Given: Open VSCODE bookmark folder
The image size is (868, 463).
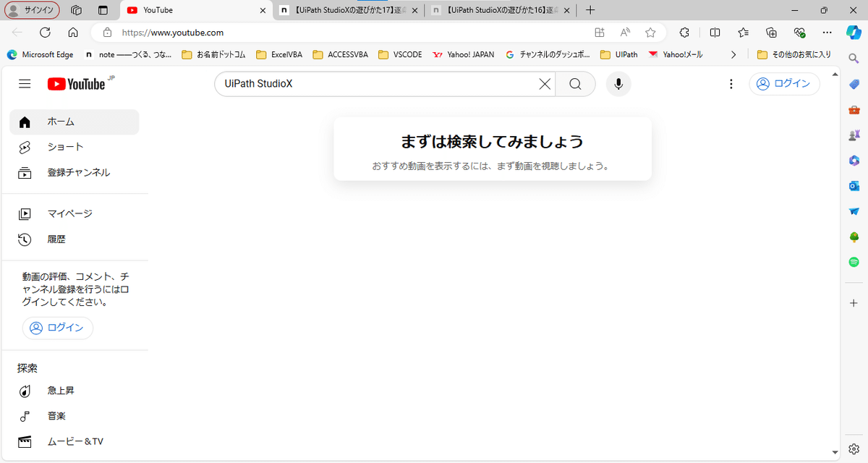Looking at the screenshot, I should [400, 54].
